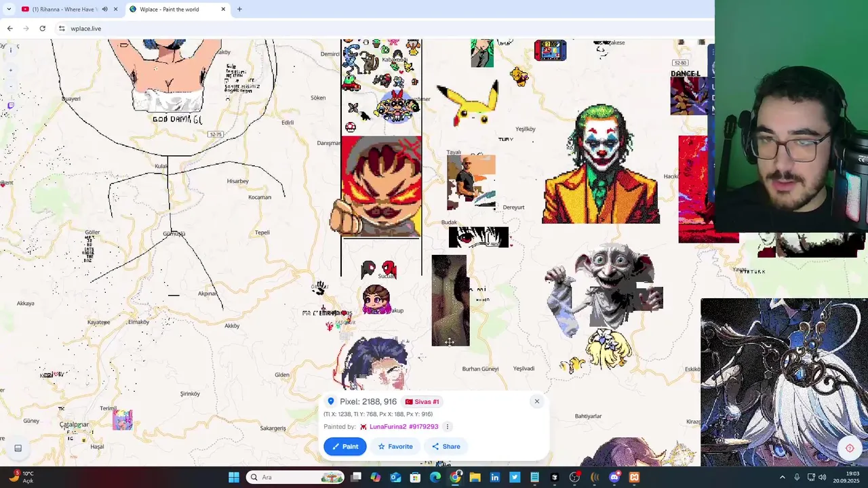The width and height of the screenshot is (868, 488).
Task: Open the volume control in system tray
Action: click(822, 477)
